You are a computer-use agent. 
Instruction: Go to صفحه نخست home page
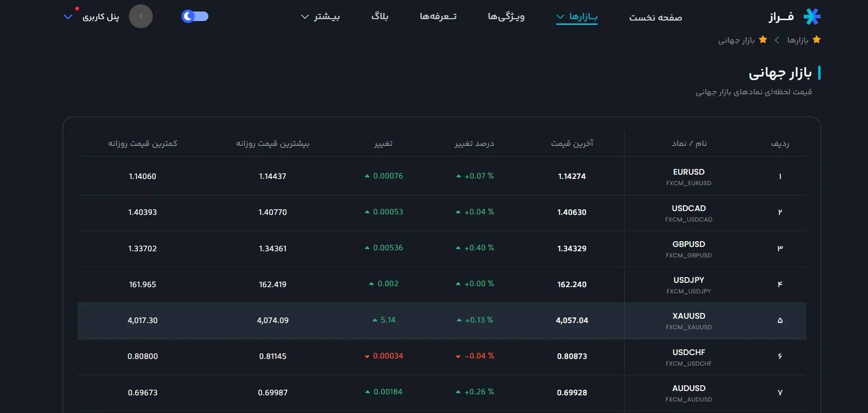655,17
